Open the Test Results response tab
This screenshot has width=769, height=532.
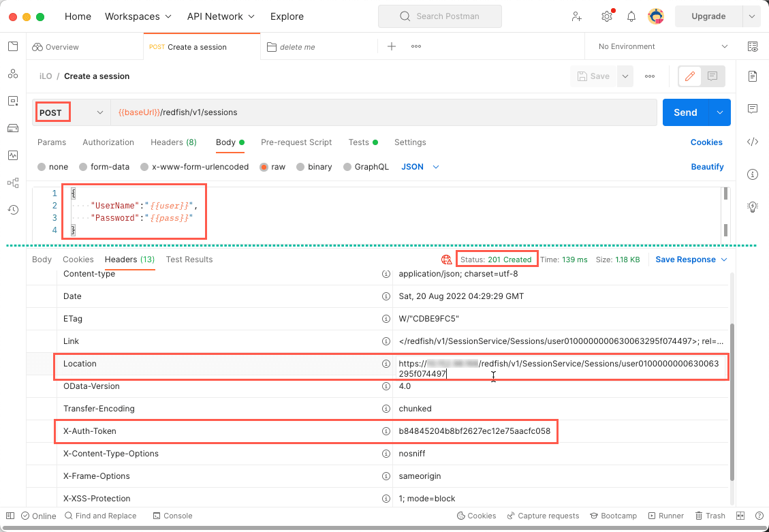[189, 260]
